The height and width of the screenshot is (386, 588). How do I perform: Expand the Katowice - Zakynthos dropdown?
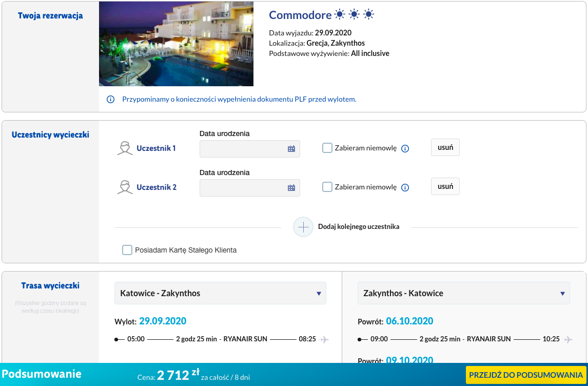coord(220,293)
